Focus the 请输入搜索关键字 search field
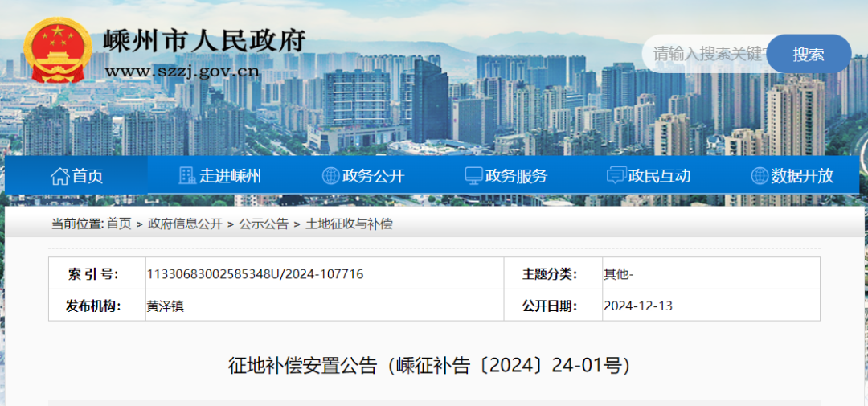 [x=706, y=54]
